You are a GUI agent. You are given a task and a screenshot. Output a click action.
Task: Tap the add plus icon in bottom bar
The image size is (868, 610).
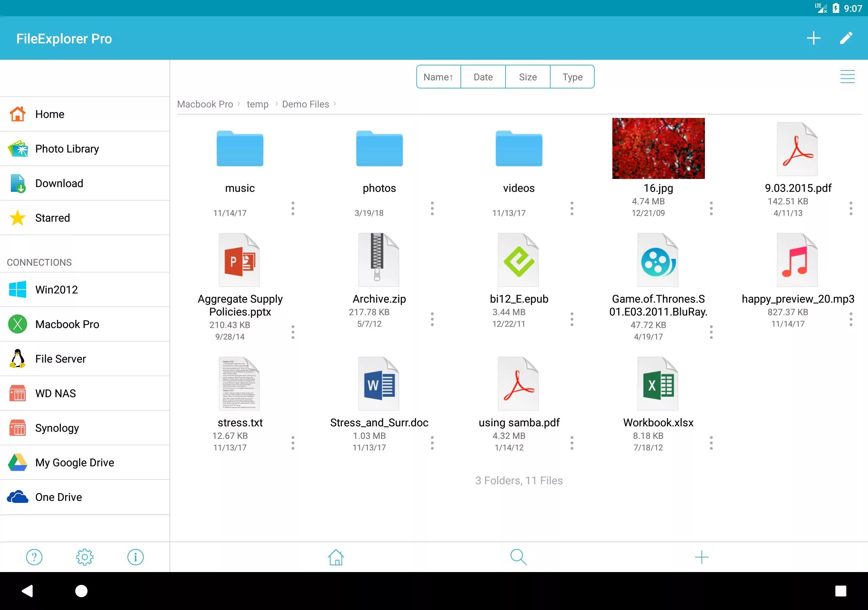click(701, 557)
